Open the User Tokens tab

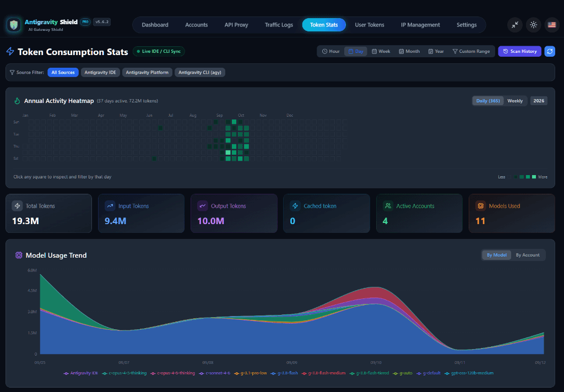(370, 25)
